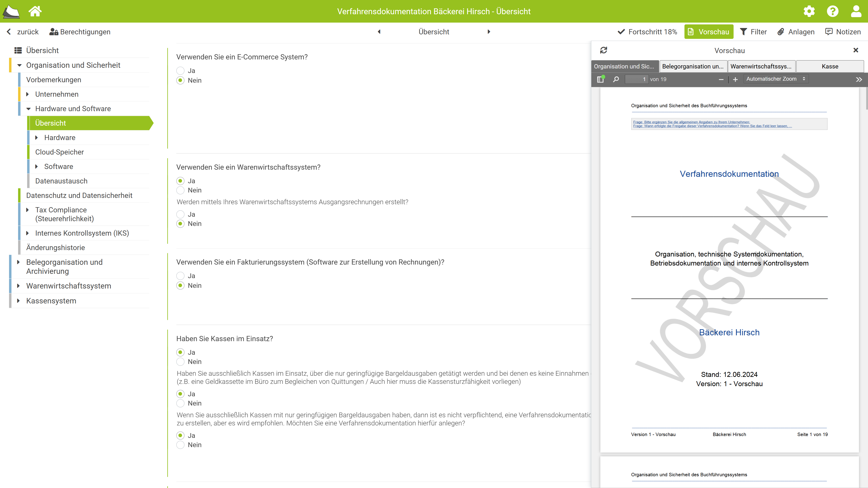Select Nein for Verfahrensdokumentation anlegen
The height and width of the screenshot is (488, 868).
coord(180,445)
